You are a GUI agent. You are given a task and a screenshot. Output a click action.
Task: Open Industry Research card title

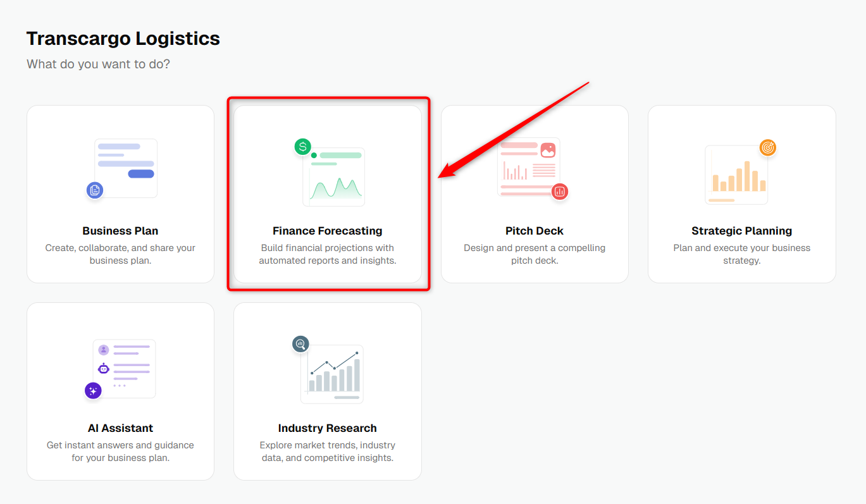328,428
